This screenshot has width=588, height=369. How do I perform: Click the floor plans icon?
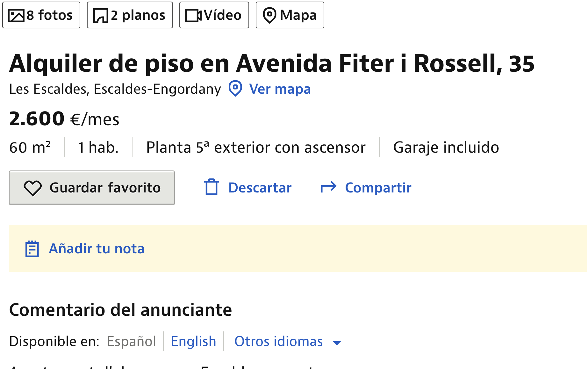(101, 15)
